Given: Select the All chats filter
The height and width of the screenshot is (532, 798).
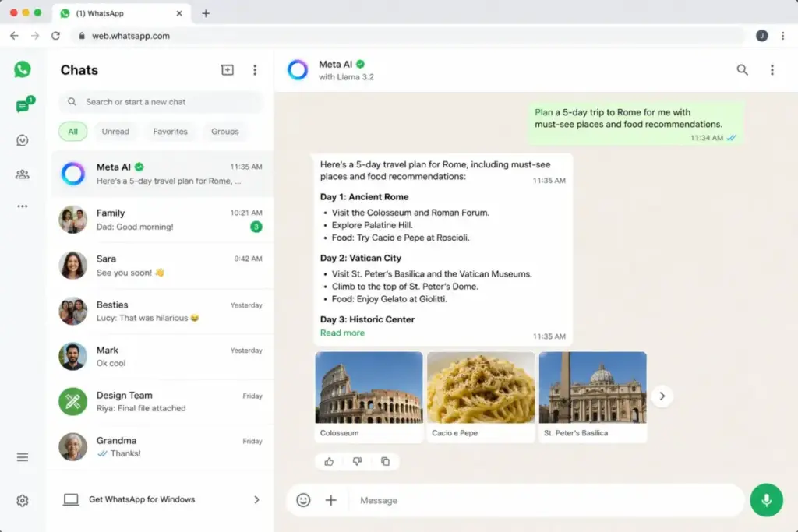Looking at the screenshot, I should [72, 131].
